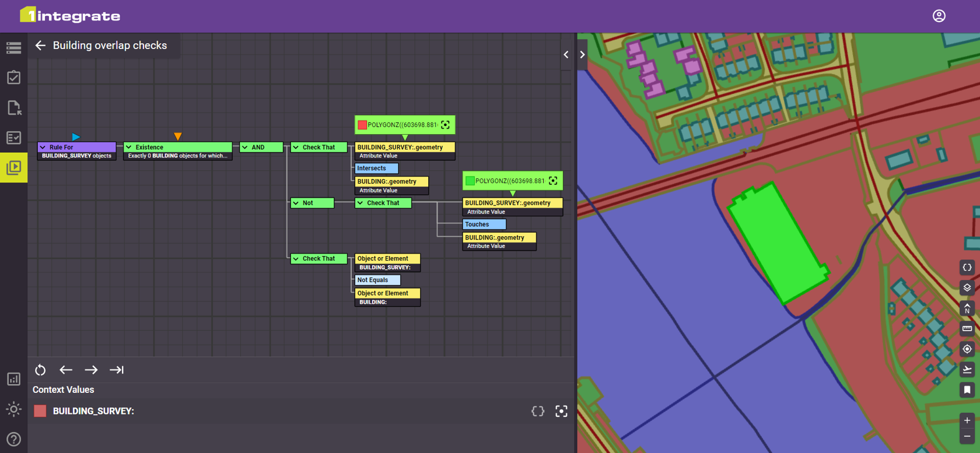Restart the rule debugging
Screen dimensions: 980x453
[40, 370]
